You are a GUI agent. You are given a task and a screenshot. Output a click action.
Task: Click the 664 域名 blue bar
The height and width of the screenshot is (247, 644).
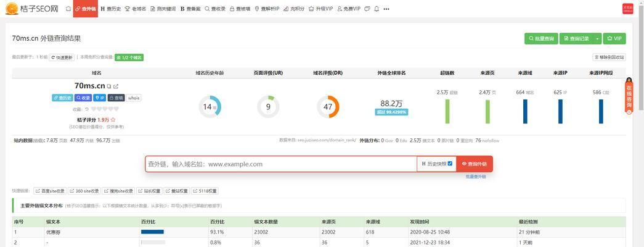pyautogui.click(x=525, y=111)
